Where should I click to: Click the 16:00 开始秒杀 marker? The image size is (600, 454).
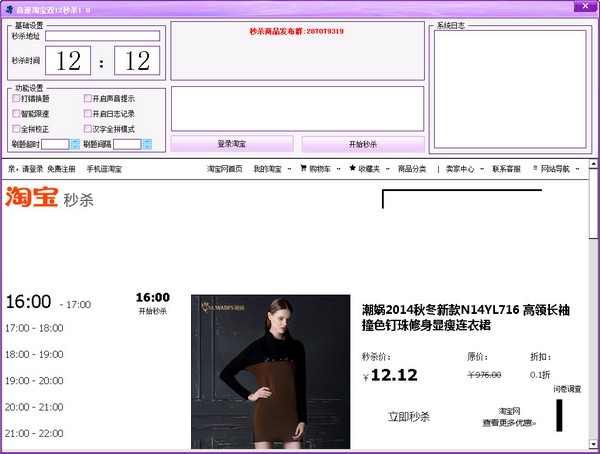click(153, 304)
